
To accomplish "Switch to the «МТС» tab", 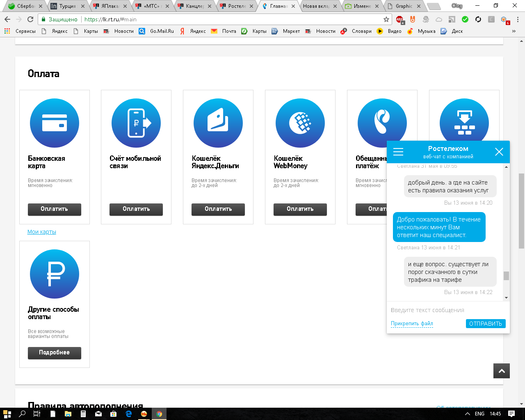I will click(x=152, y=6).
